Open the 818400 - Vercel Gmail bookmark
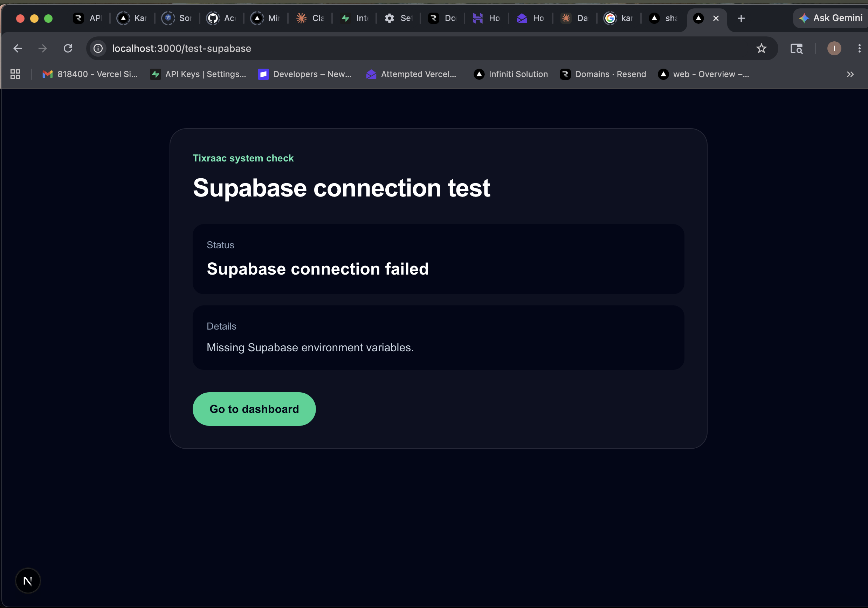The image size is (868, 608). [x=90, y=74]
